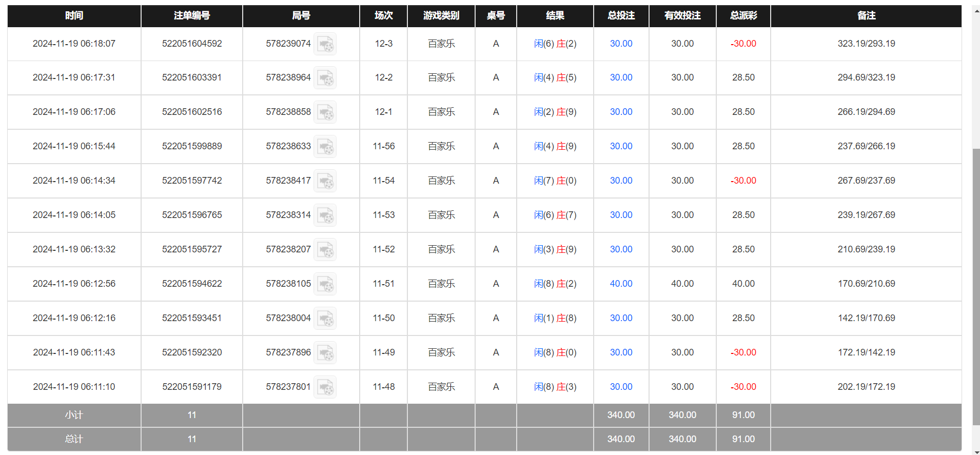
Task: View video replay of round 578238207
Action: point(325,250)
